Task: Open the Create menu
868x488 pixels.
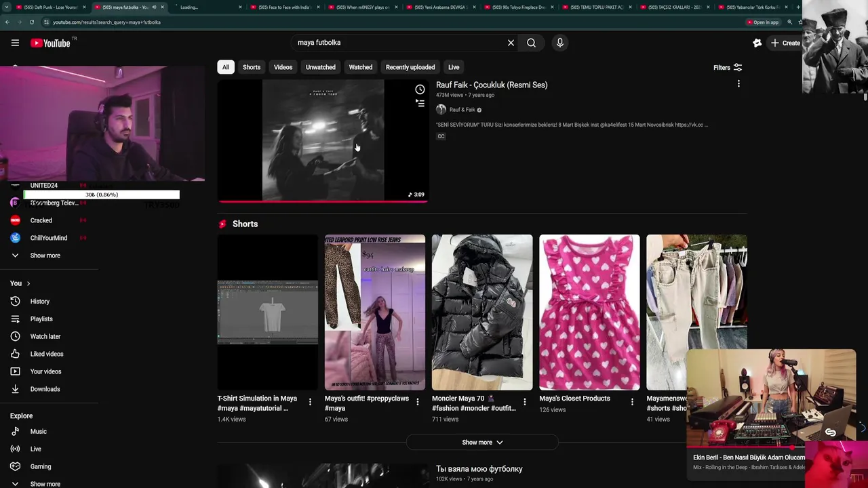Action: pos(785,43)
